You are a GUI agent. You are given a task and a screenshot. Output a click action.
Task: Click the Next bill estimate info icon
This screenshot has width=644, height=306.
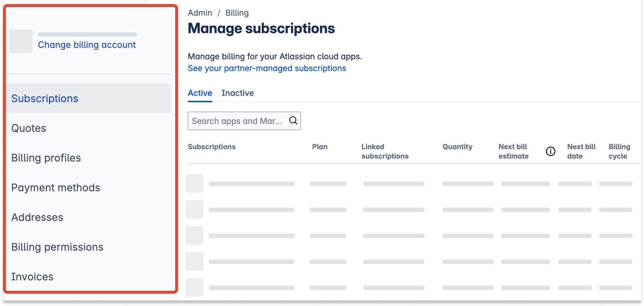[x=550, y=151]
